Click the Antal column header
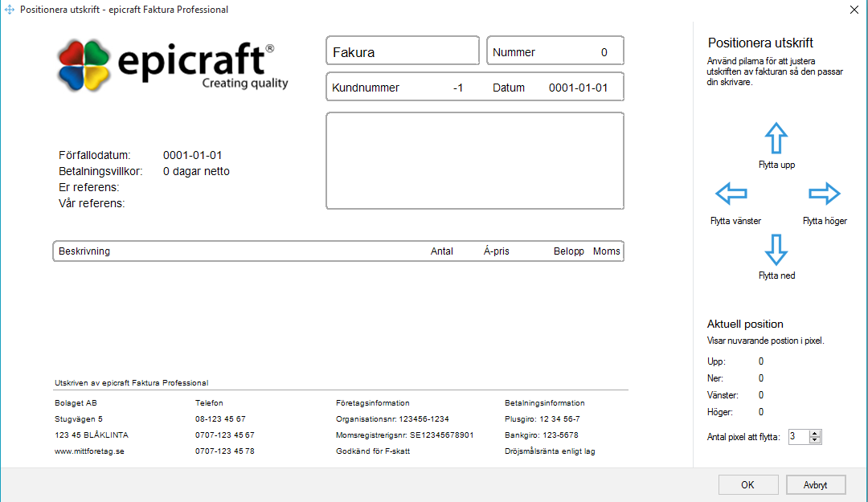This screenshot has height=502, width=868. pos(442,251)
